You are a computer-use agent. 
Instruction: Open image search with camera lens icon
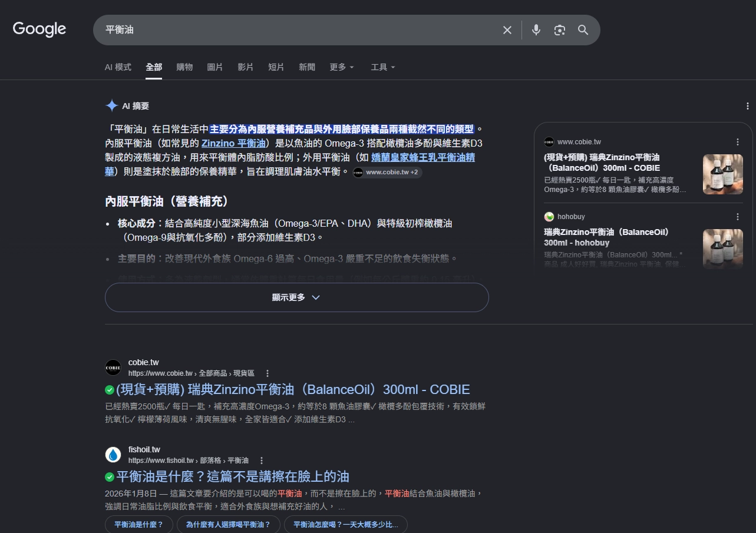click(559, 30)
